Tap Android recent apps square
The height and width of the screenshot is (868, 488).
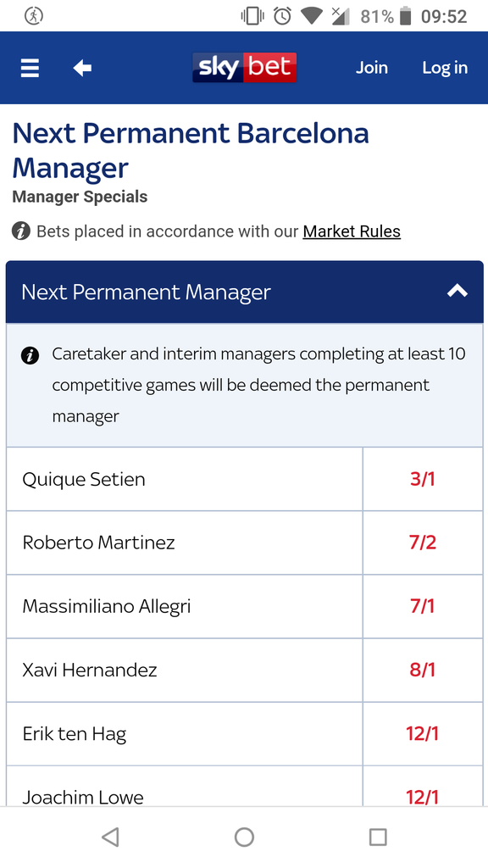(378, 837)
